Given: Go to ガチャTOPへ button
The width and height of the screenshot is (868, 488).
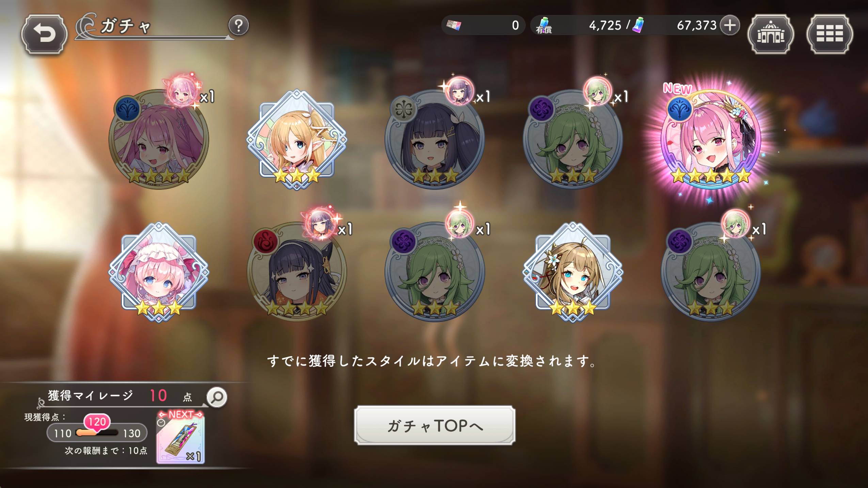Looking at the screenshot, I should coord(435,425).
